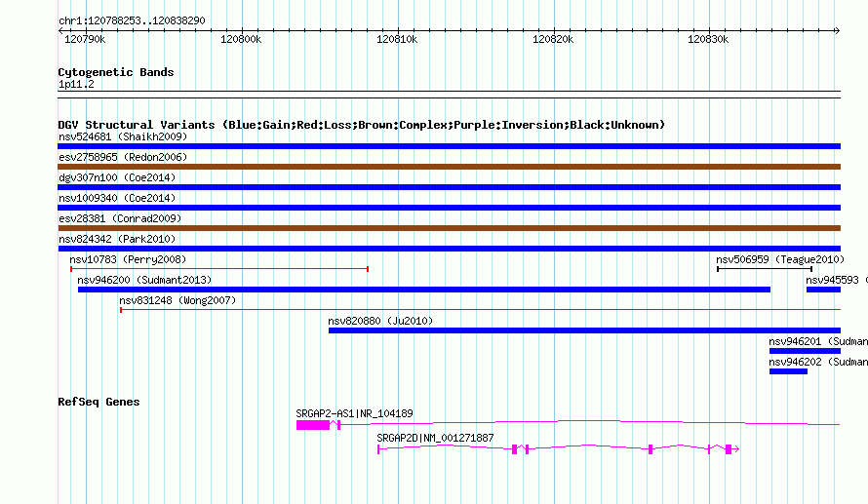This screenshot has width=868, height=504.
Task: Click the 120830k ruler tick label
Action: (x=708, y=39)
